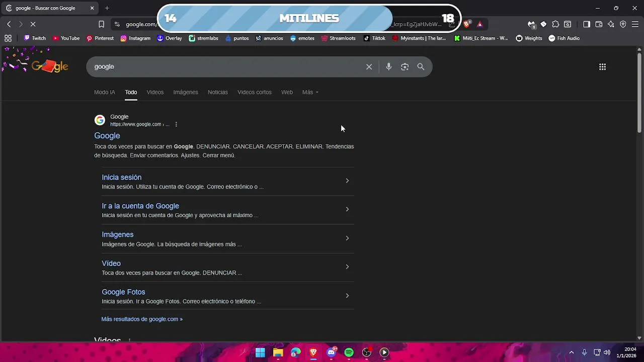Close the 'google - Buscar con Google' tab
The width and height of the screenshot is (644, 362).
tap(92, 8)
